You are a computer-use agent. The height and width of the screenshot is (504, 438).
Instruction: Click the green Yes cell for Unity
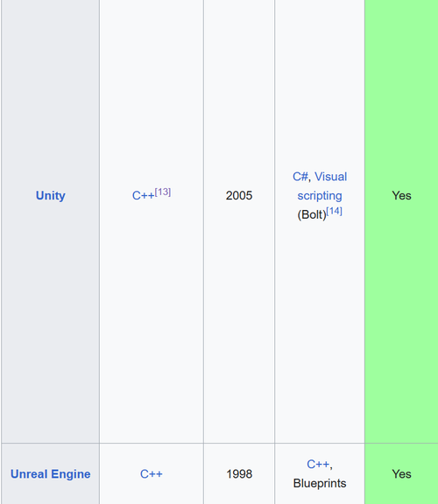click(401, 195)
